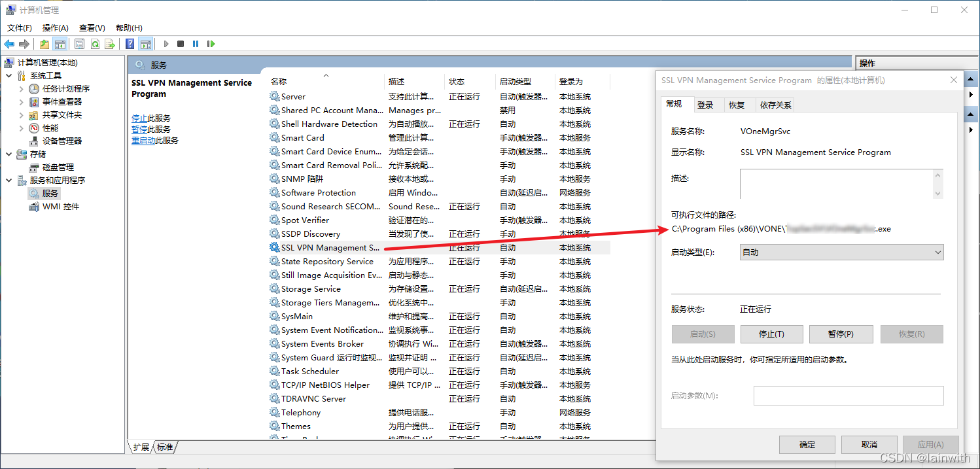The height and width of the screenshot is (469, 980).
Task: Click the 确定 button
Action: (807, 445)
